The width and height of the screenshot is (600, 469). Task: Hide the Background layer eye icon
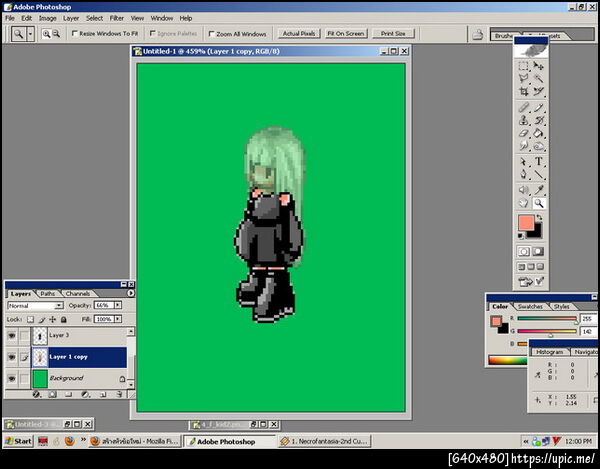12,378
